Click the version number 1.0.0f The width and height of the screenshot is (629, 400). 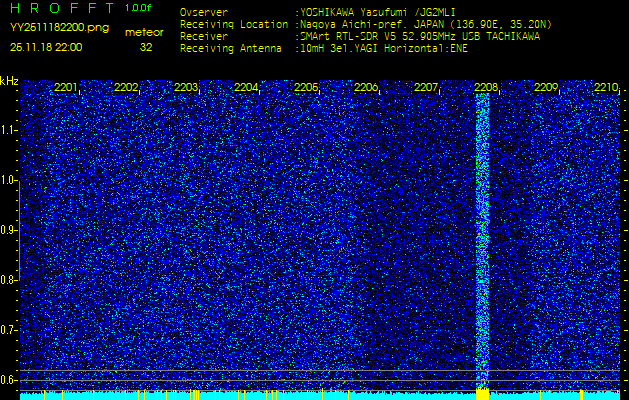tap(138, 8)
